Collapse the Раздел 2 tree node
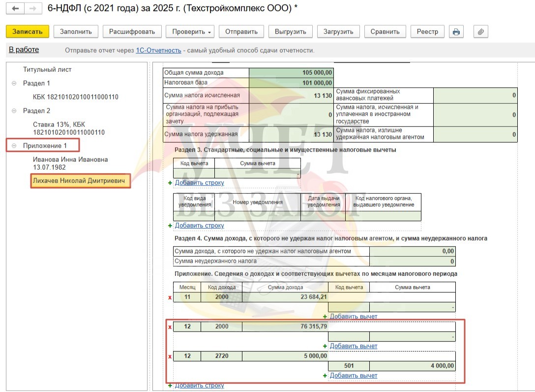 14,111
